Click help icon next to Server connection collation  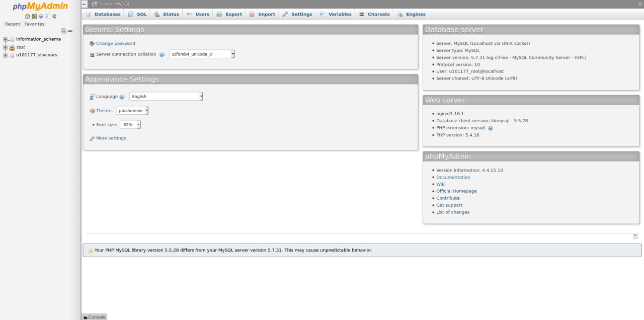(x=162, y=54)
